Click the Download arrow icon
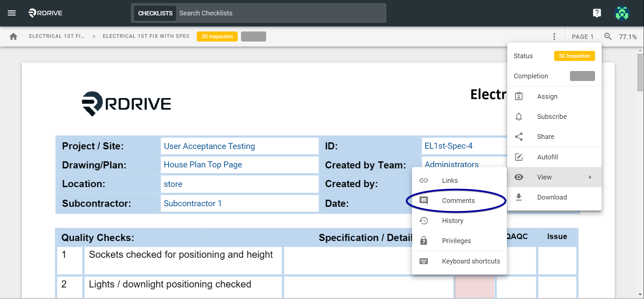Screen dimensions: 644x299 click(519, 197)
